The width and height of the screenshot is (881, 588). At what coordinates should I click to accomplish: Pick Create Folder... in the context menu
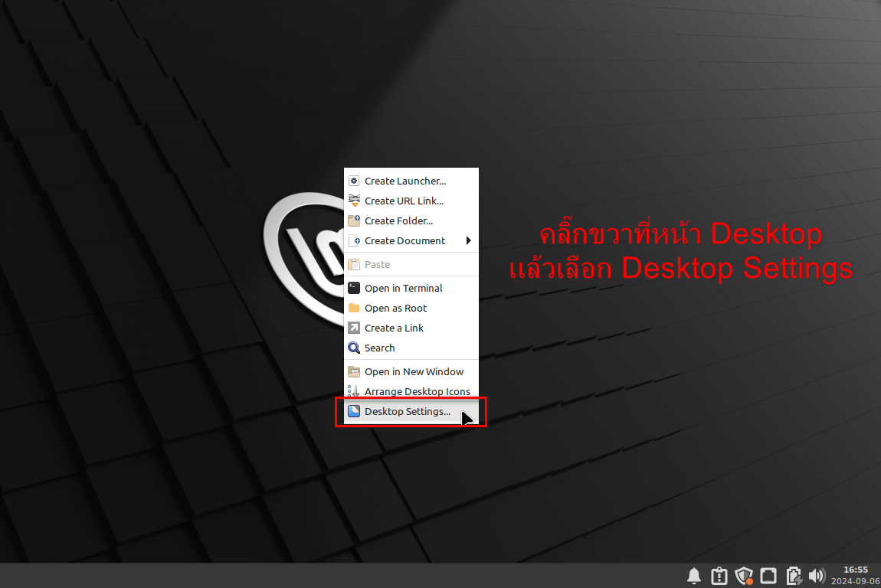click(x=411, y=220)
